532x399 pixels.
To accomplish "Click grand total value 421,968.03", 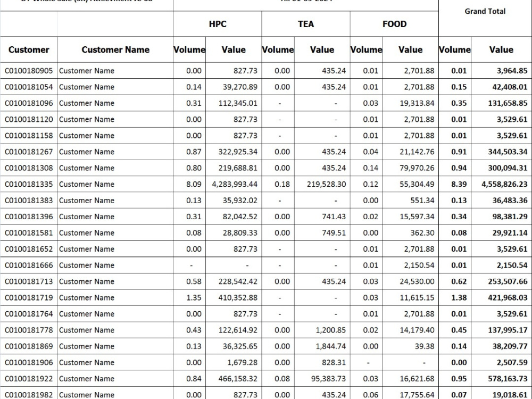I will click(x=508, y=298).
